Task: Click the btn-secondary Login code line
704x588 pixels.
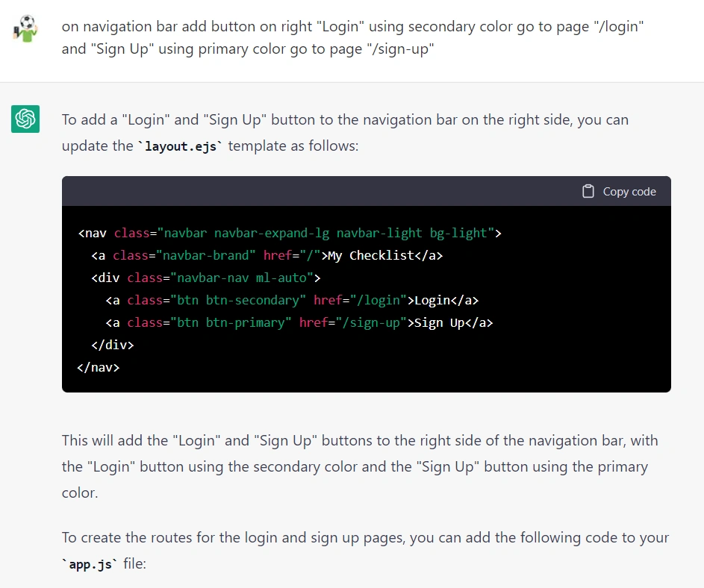Action: pyautogui.click(x=293, y=300)
